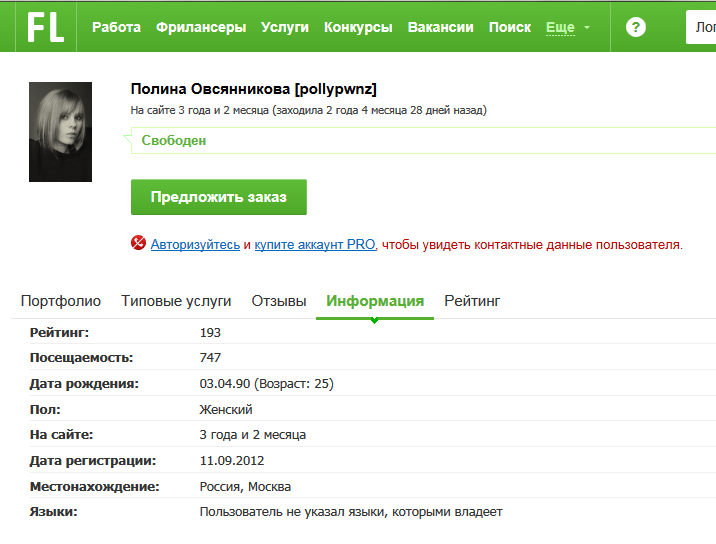Open the Отзывы tab

click(x=279, y=301)
